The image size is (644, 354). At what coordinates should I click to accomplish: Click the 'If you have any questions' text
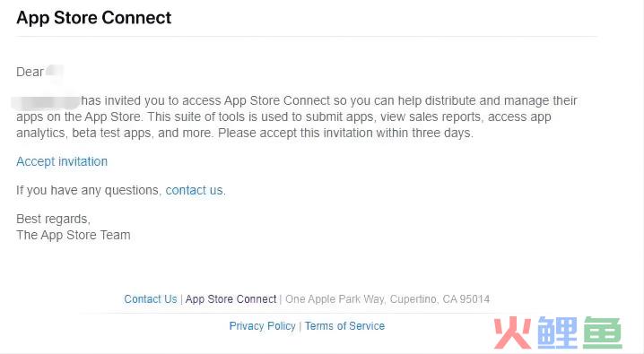(x=89, y=190)
